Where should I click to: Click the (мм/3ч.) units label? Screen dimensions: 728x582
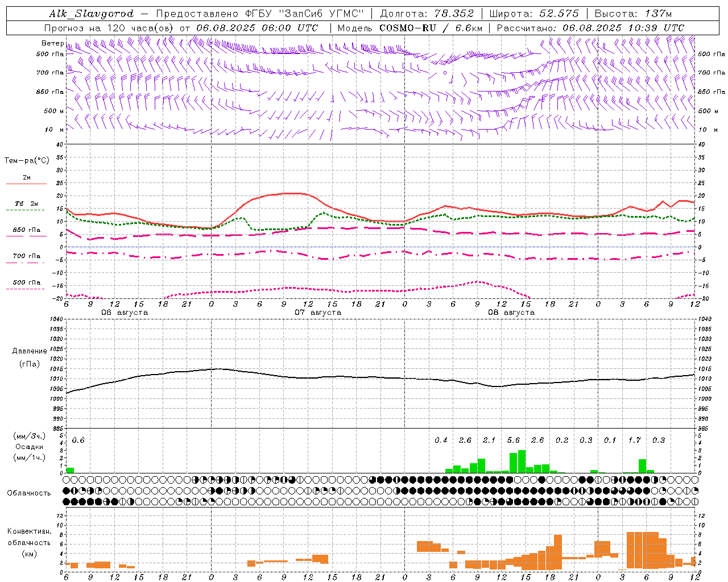pyautogui.click(x=30, y=436)
